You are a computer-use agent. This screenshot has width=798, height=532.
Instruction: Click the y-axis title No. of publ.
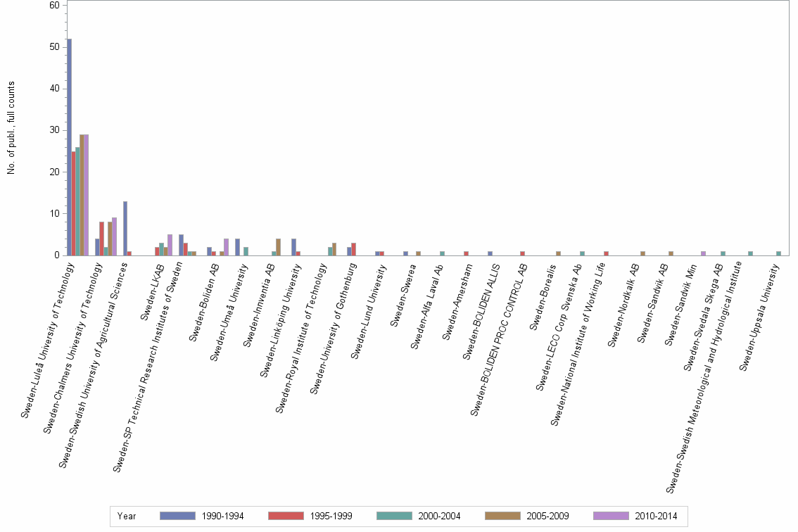point(11,128)
